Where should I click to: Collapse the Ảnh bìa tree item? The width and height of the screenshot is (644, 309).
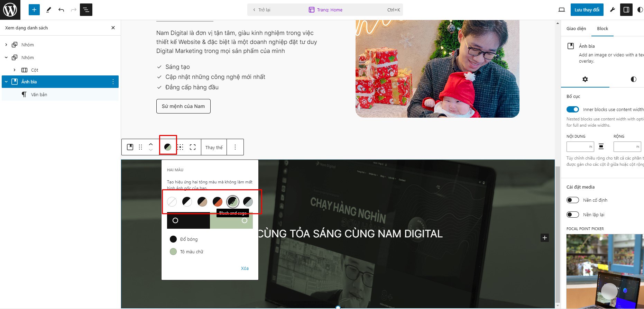pos(6,82)
